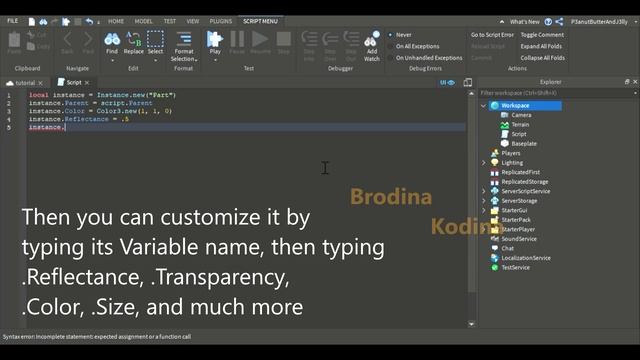Screen dimensions: 640x360
Task: Switch to the VIEW ribbon tab
Action: coord(193,21)
